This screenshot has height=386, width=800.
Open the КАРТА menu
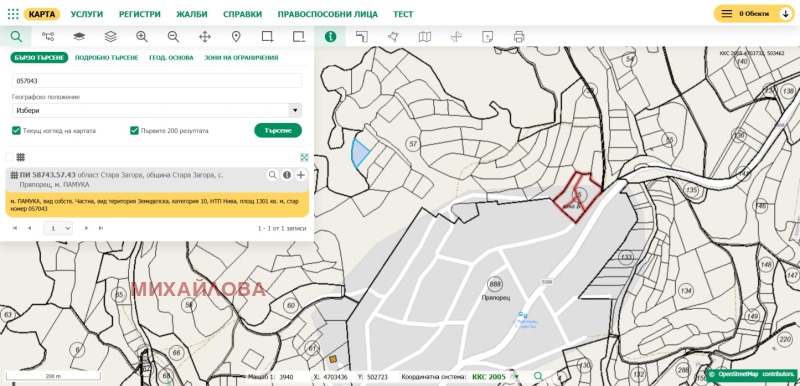coord(42,14)
